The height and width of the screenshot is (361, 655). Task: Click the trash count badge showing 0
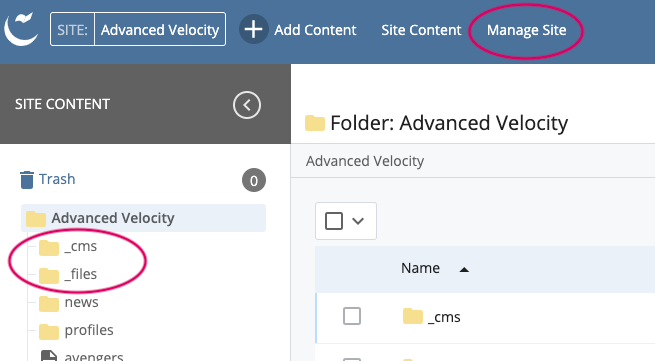[254, 180]
